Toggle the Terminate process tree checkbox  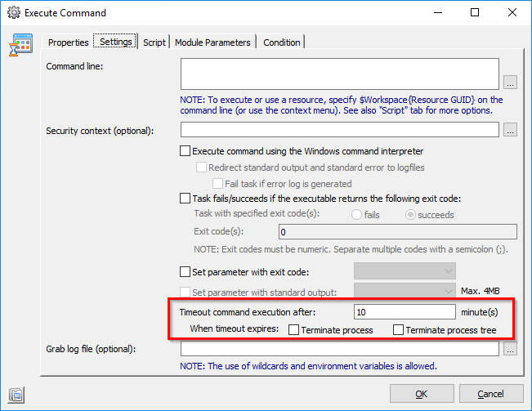click(398, 330)
